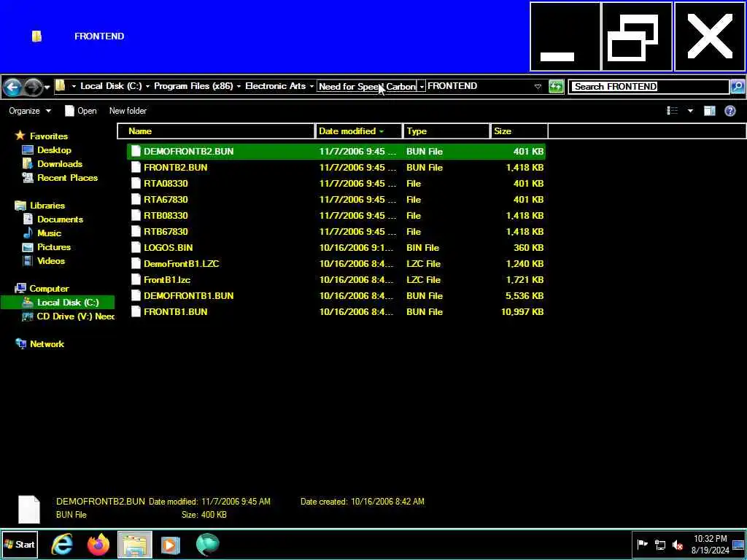Open the green globe app on taskbar
747x560 pixels.
pos(207,544)
